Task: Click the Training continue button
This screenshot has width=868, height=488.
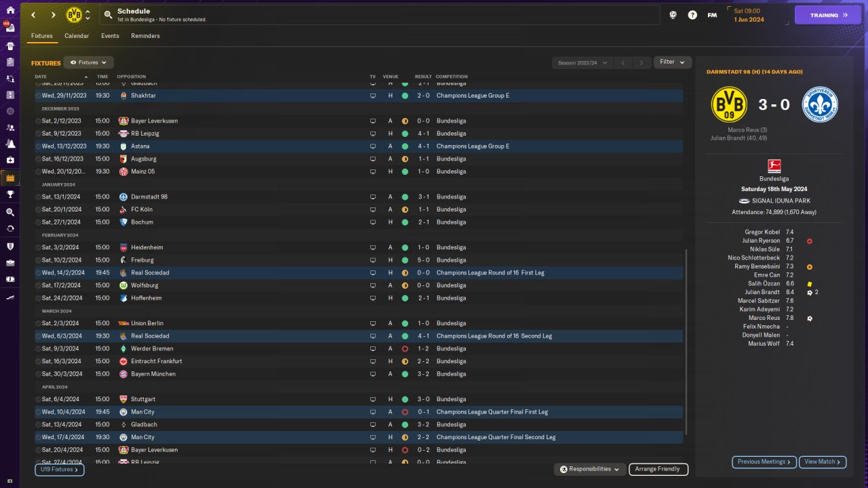Action: coord(827,15)
